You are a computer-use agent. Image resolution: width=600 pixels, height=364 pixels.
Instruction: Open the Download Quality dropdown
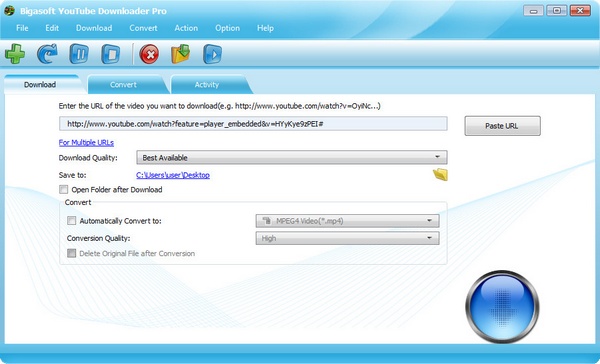[x=292, y=157]
